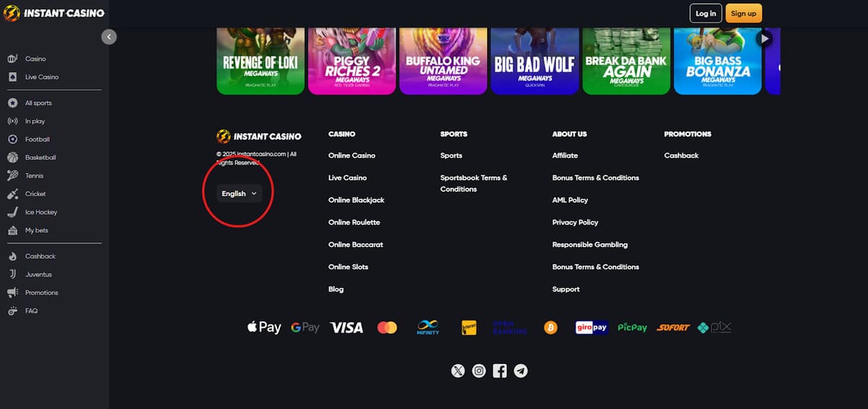Image resolution: width=868 pixels, height=409 pixels.
Task: Open the Big Bad Wolf Megaways game
Action: (x=535, y=62)
